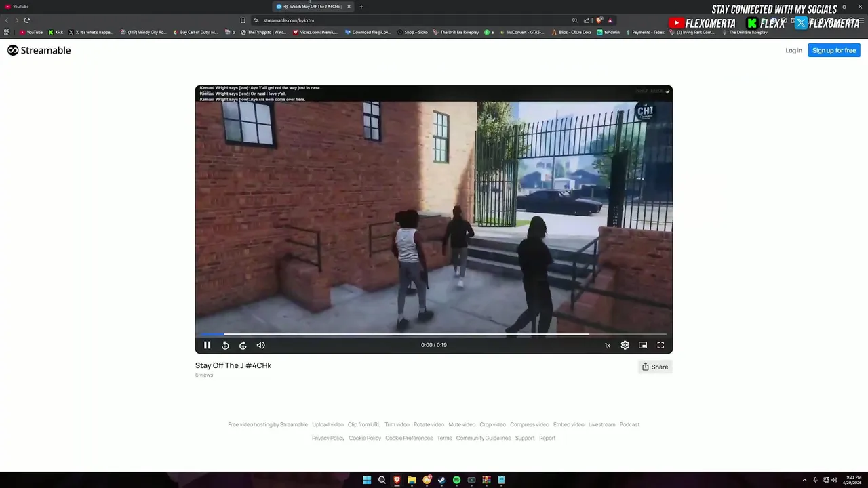Click the share icon in the address bar
The height and width of the screenshot is (488, 868).
click(587, 20)
